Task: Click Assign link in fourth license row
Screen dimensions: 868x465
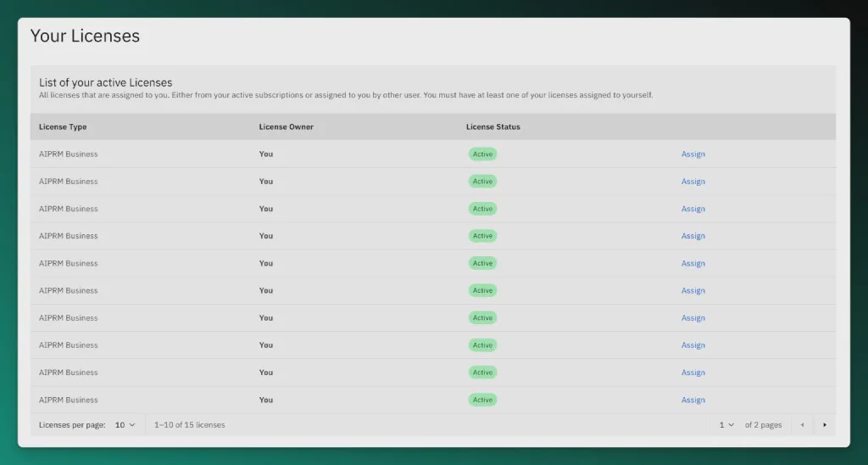Action: [693, 236]
